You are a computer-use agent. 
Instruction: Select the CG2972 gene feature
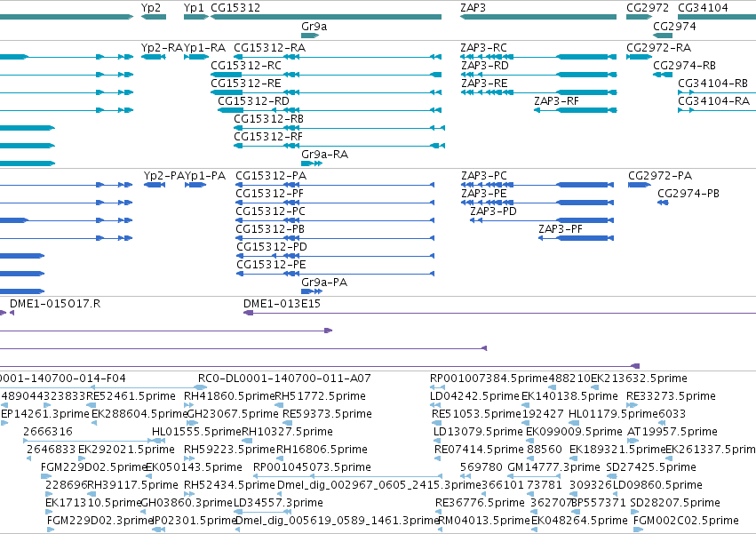pyautogui.click(x=639, y=17)
